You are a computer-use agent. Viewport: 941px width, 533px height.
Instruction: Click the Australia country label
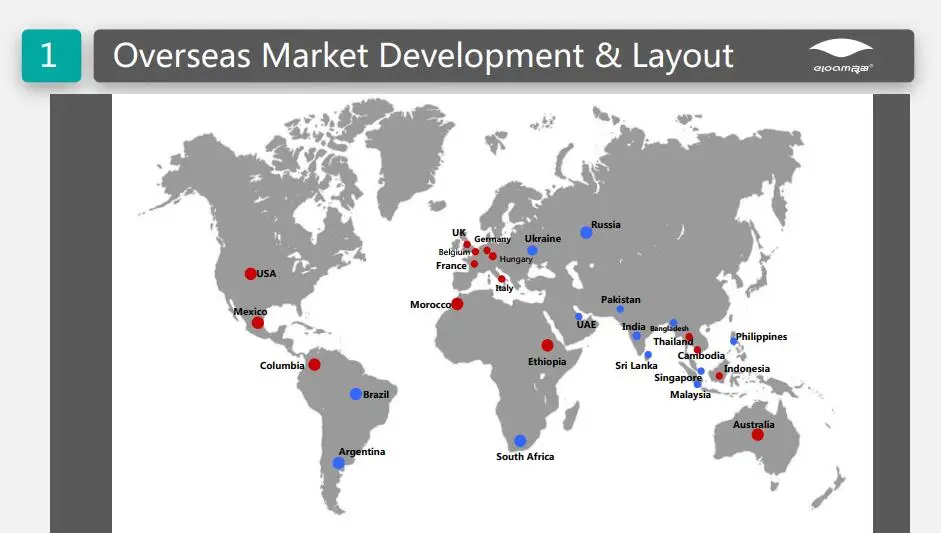click(x=754, y=424)
